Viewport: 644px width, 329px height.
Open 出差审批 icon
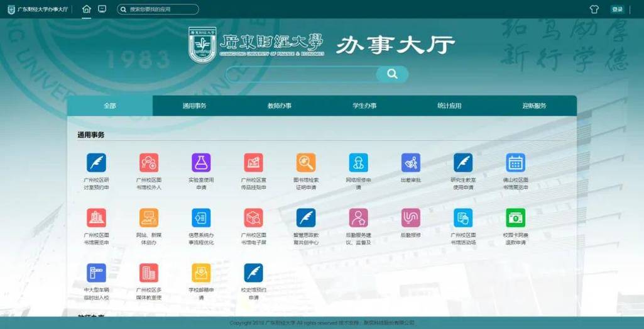[411, 162]
